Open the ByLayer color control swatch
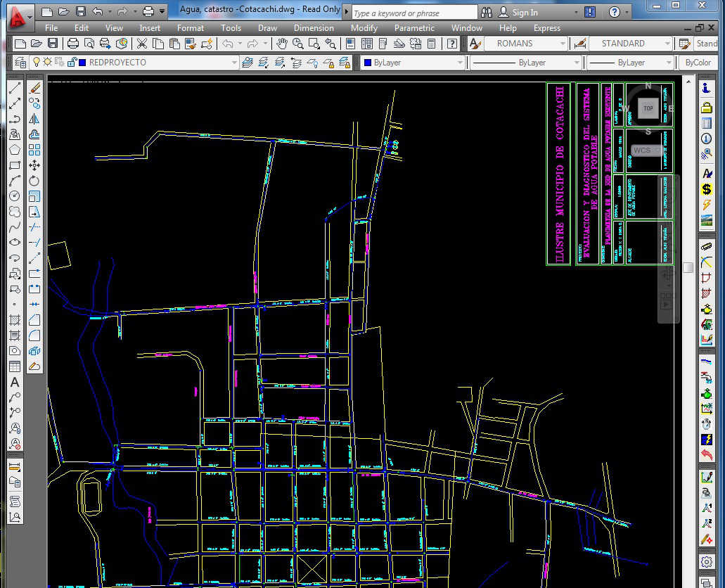Viewport: 725px width, 588px height. click(x=368, y=63)
